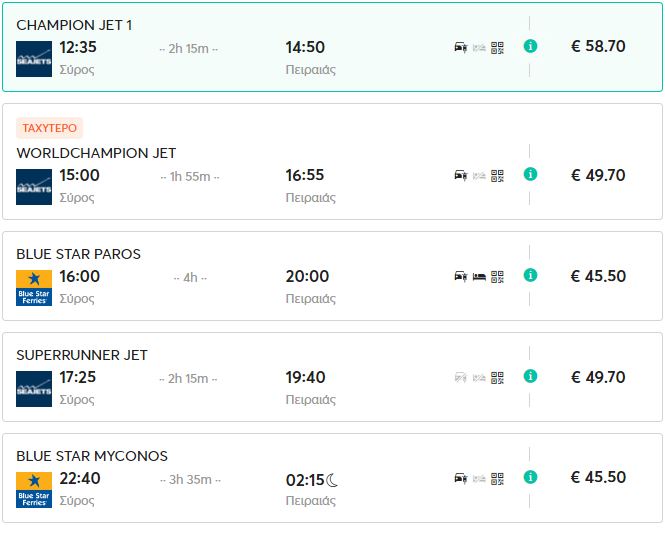The height and width of the screenshot is (536, 665).
Task: Select the BLUE STAR PAROS ferry name
Action: pyautogui.click(x=78, y=254)
